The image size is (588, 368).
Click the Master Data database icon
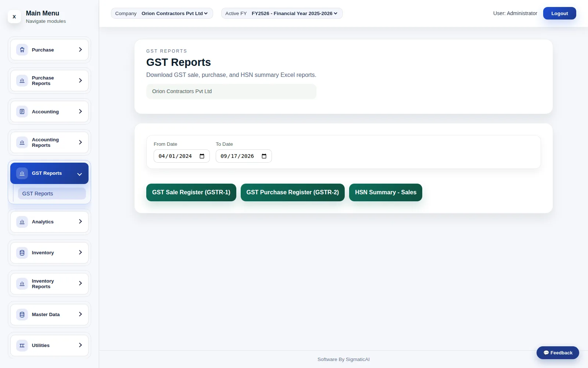[22, 315]
